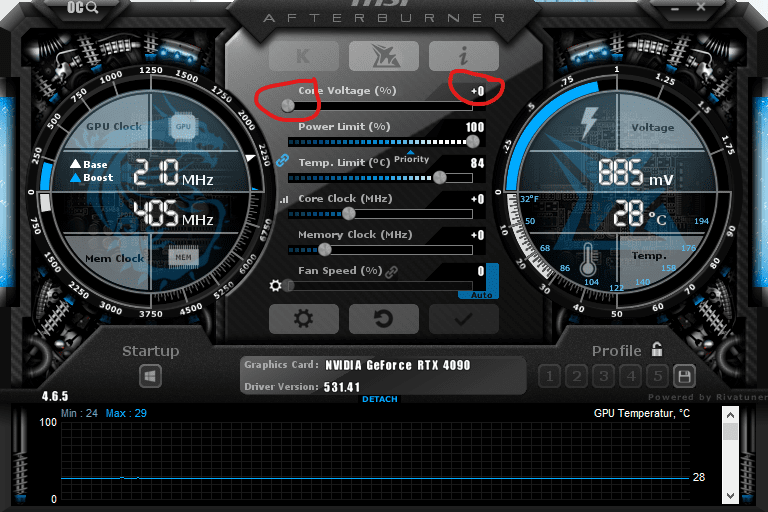Click the Memory Clock +0 value
The height and width of the screenshot is (512, 768).
(478, 235)
